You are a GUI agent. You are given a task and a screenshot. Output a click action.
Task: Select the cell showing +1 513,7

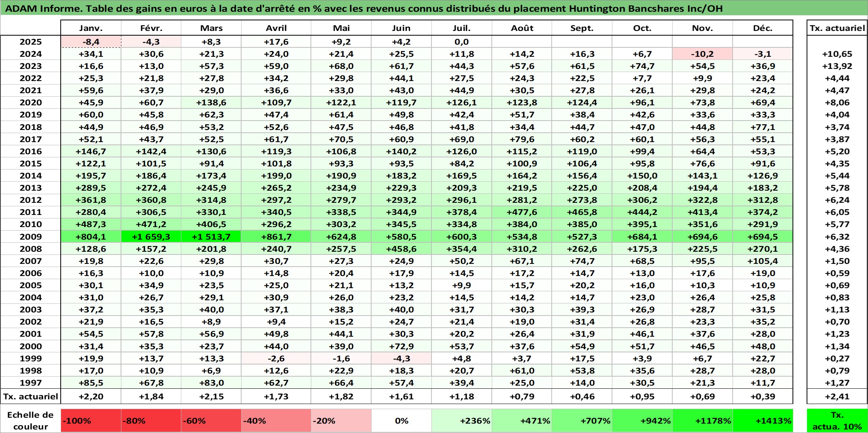[x=211, y=237]
